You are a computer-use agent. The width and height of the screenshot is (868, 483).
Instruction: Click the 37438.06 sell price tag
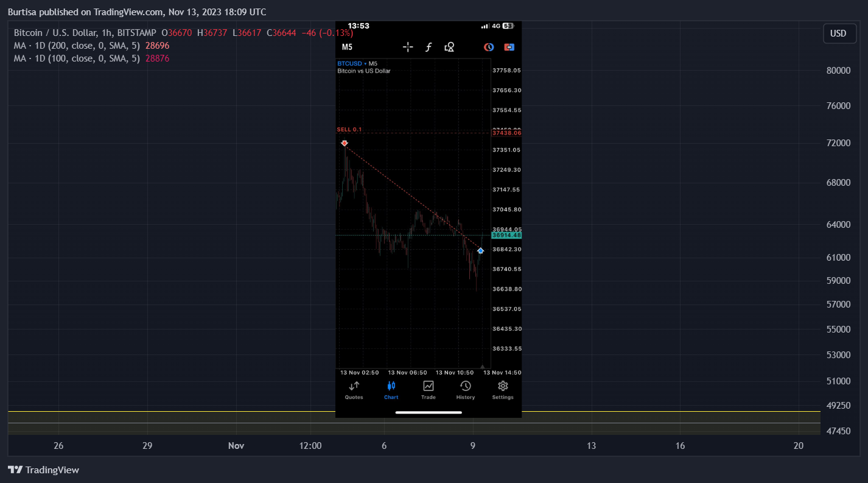pos(506,133)
